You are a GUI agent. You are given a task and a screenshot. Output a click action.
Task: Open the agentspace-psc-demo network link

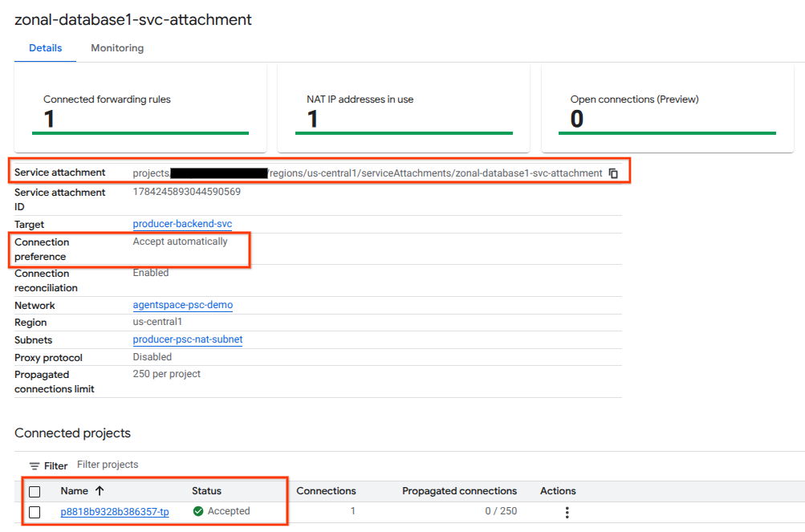(182, 305)
